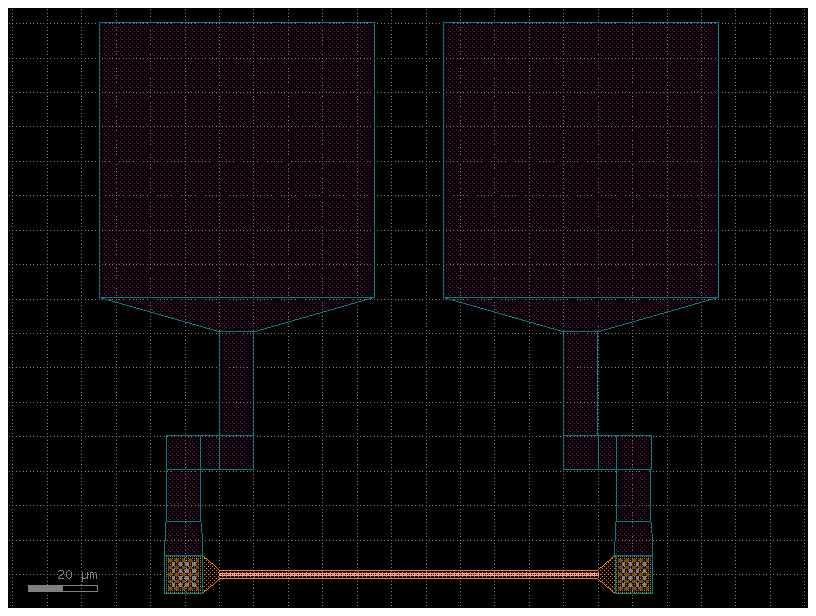Click the small tapered segment above right via contact
This screenshot has width=816, height=616.
[x=633, y=538]
